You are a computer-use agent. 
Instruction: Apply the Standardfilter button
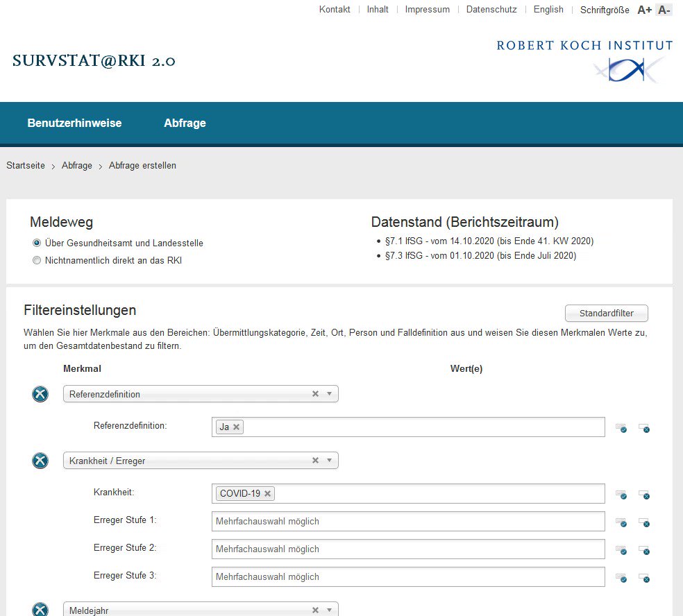[x=607, y=313]
